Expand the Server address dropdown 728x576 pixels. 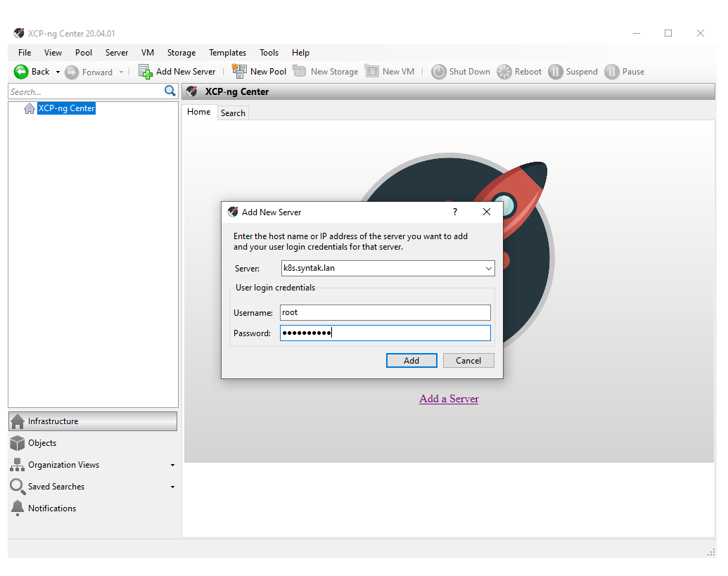pos(489,269)
